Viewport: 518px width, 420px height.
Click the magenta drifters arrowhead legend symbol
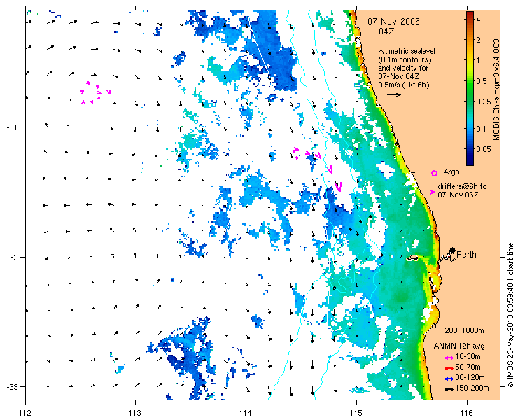point(432,192)
